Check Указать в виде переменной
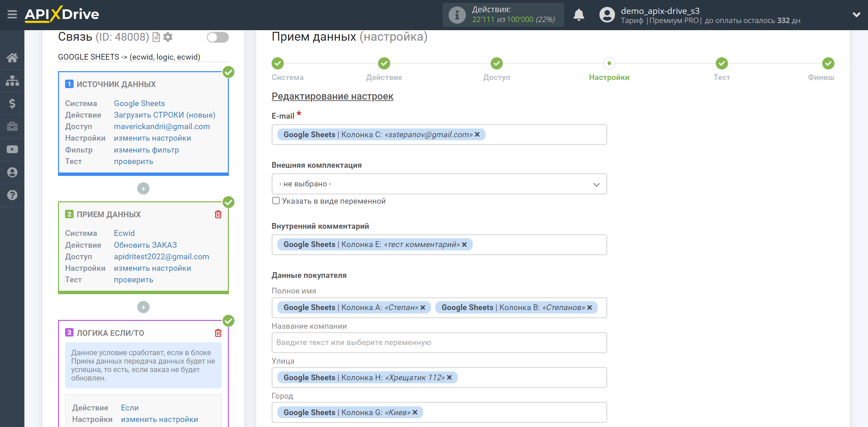The height and width of the screenshot is (427, 868). point(276,201)
